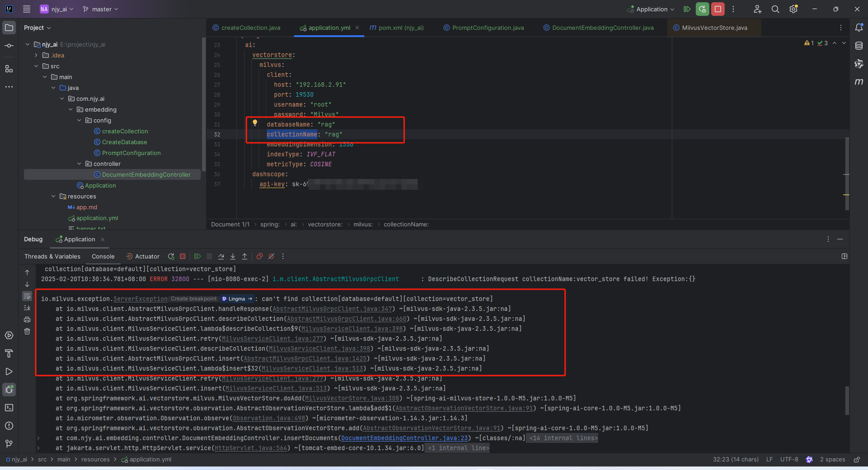This screenshot has width=868, height=470.
Task: Click the Clear All trash icon in console
Action: 27,331
